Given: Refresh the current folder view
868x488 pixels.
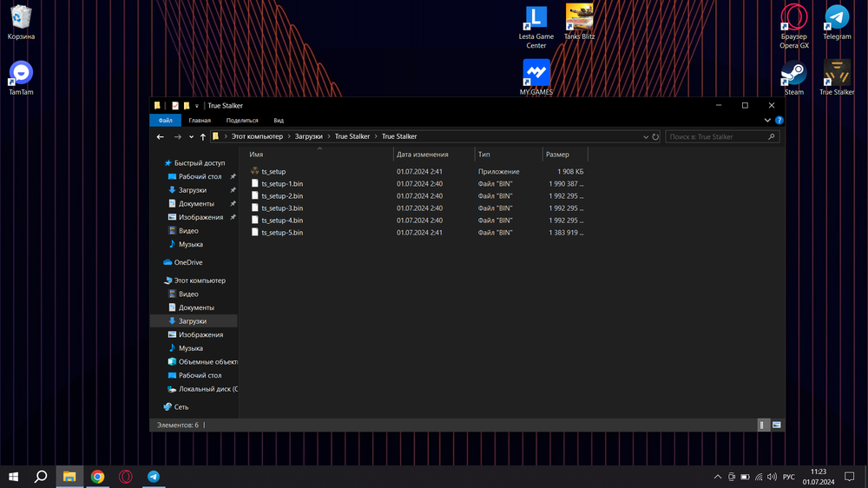Looking at the screenshot, I should pos(655,137).
